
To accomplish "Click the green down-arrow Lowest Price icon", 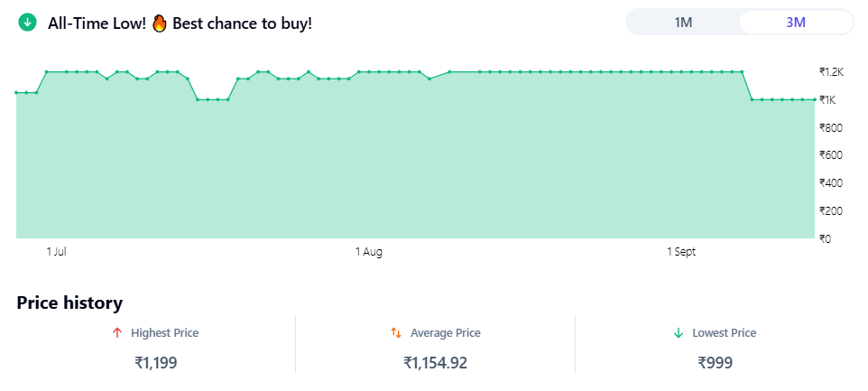I will (x=679, y=333).
